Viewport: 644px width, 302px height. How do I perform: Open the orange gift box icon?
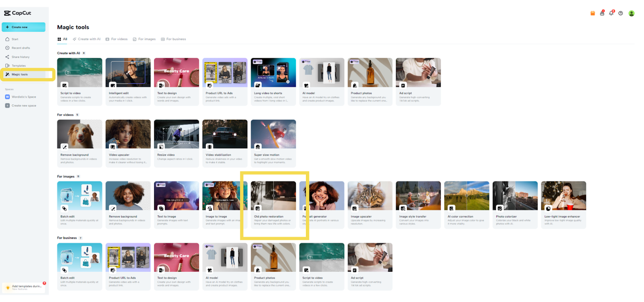(x=593, y=14)
